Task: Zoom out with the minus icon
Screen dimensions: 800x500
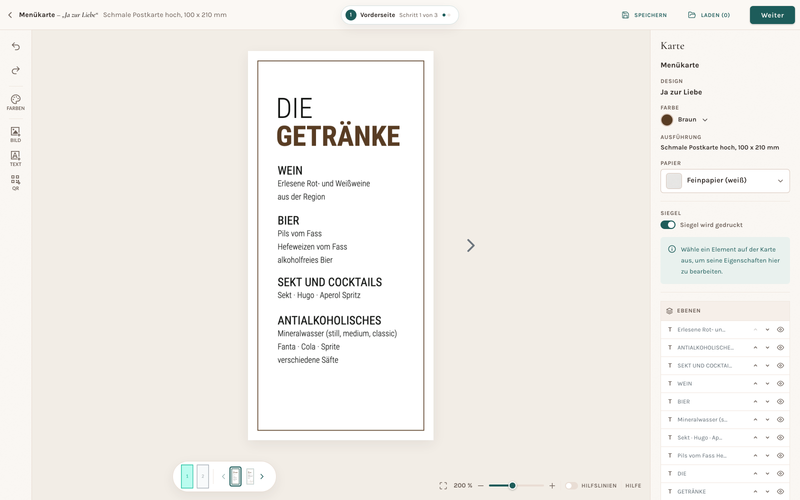Action: click(481, 486)
